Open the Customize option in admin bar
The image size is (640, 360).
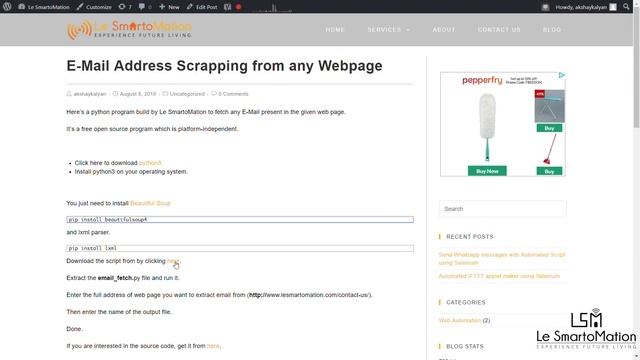pyautogui.click(x=94, y=7)
